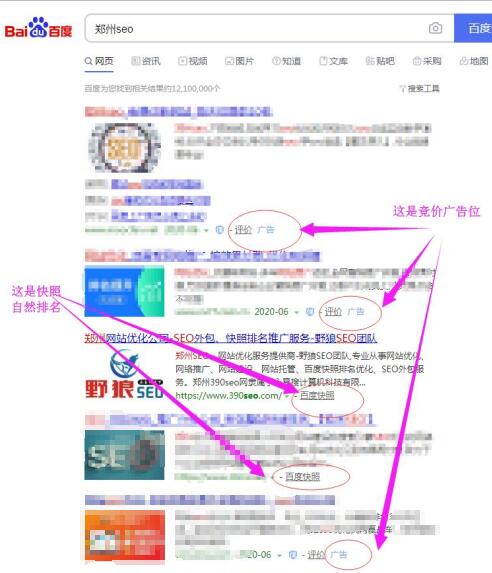
Task: Click the shield icon beside first ad's 评价
Action: tap(220, 229)
